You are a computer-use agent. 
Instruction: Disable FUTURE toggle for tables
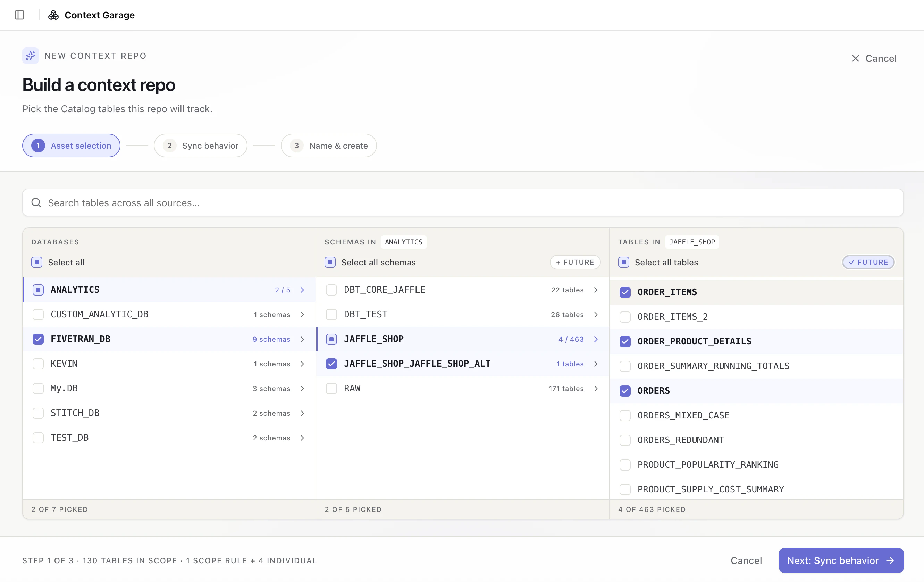[868, 262]
